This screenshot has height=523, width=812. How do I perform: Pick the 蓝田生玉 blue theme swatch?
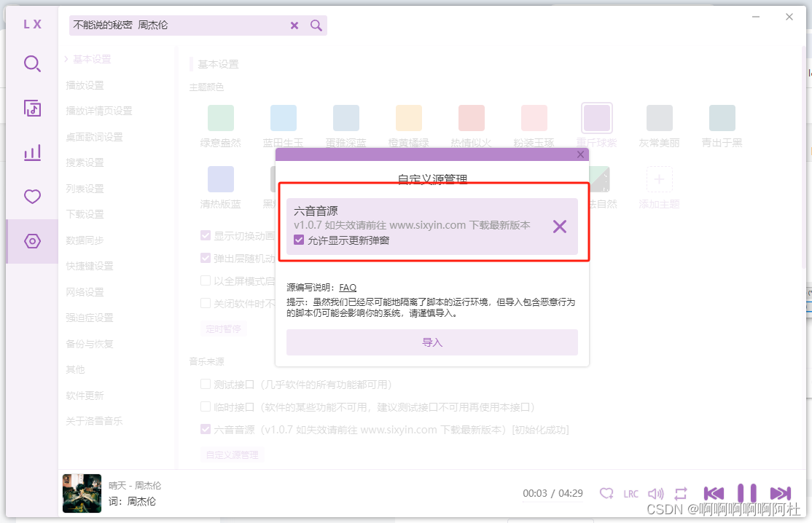point(284,118)
